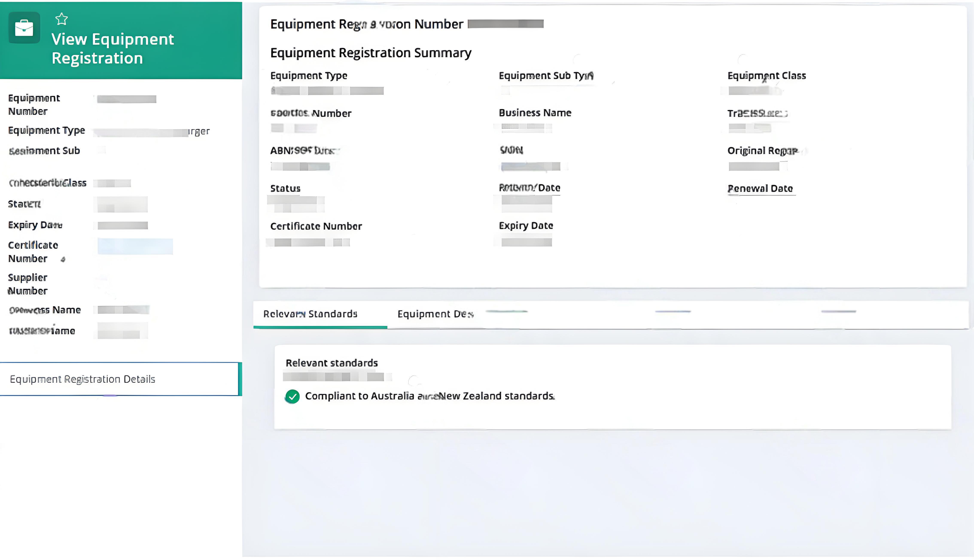Click the Equipment Registration Summary heading

click(371, 53)
